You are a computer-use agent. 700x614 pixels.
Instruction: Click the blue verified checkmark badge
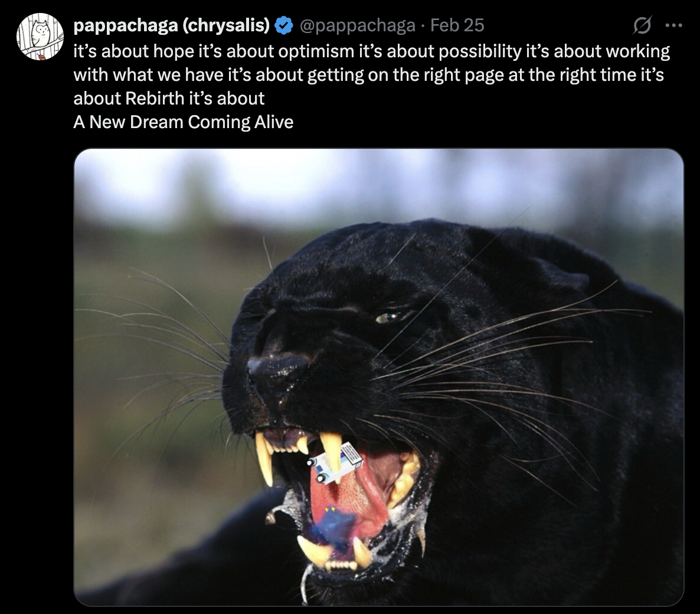[x=284, y=25]
